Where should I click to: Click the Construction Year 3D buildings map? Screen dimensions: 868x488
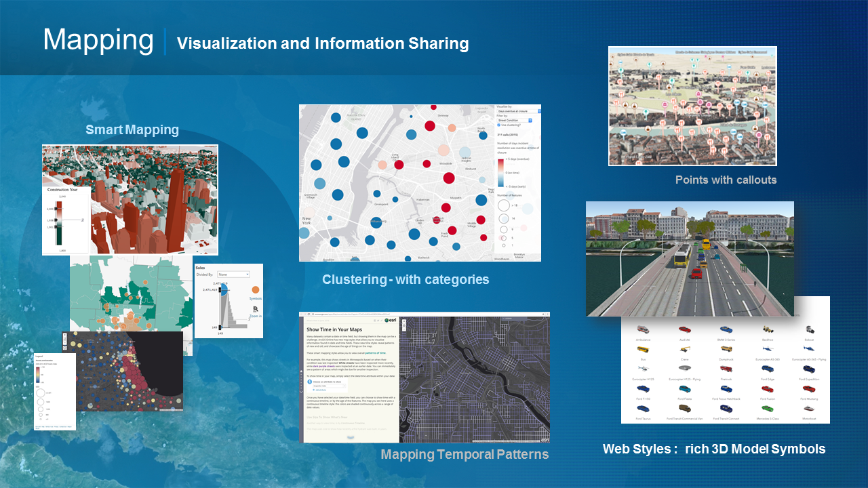click(x=130, y=200)
